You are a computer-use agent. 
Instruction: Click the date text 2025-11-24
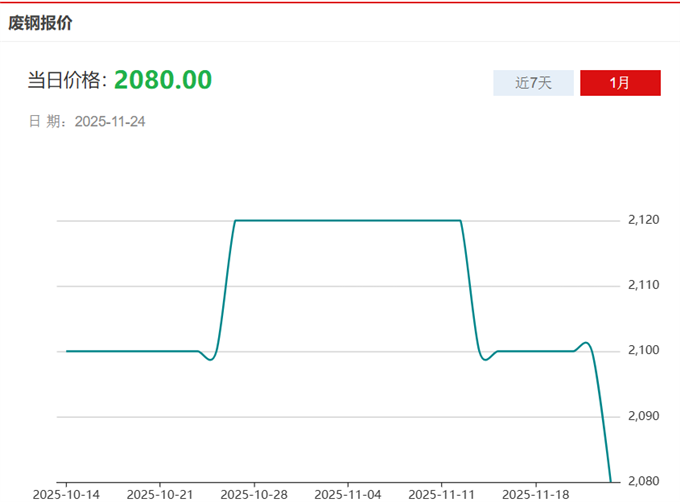(x=111, y=122)
